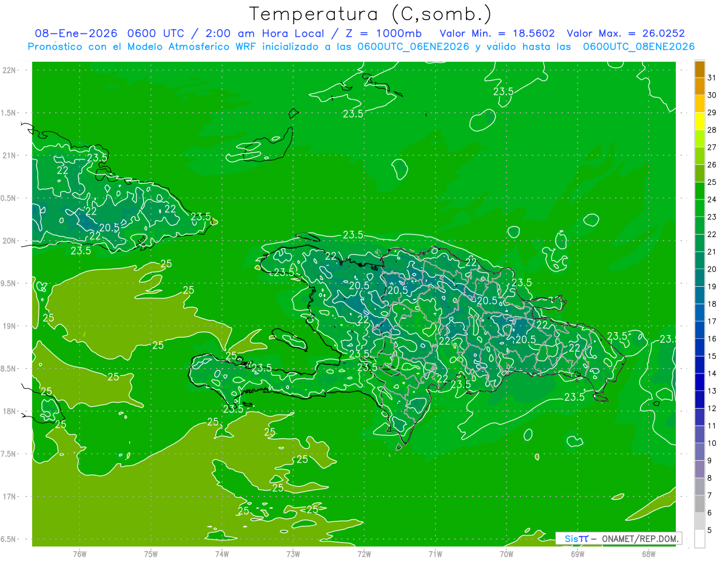Click the 31 label on color scale
The width and height of the screenshot is (728, 562).
pyautogui.click(x=712, y=77)
